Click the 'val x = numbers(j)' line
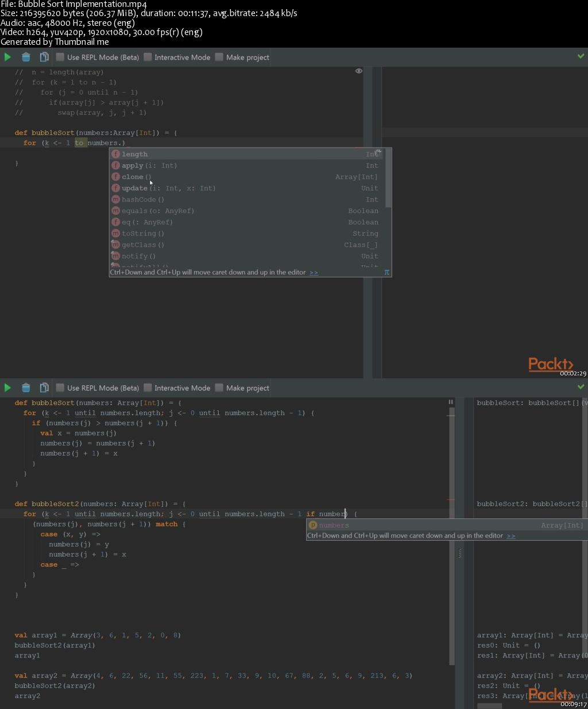This screenshot has height=709, width=588. (x=78, y=433)
